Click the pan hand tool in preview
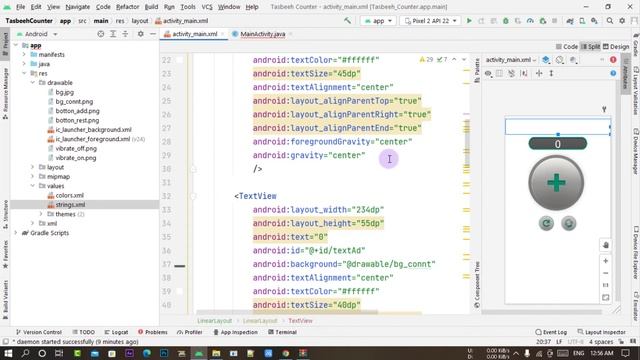The image size is (640, 360). [x=606, y=245]
